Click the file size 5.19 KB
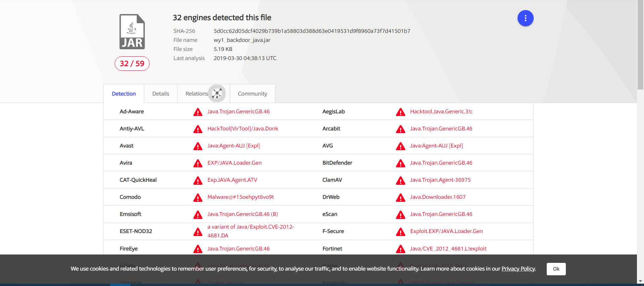Viewport: 644px width, 286px height. [223, 49]
